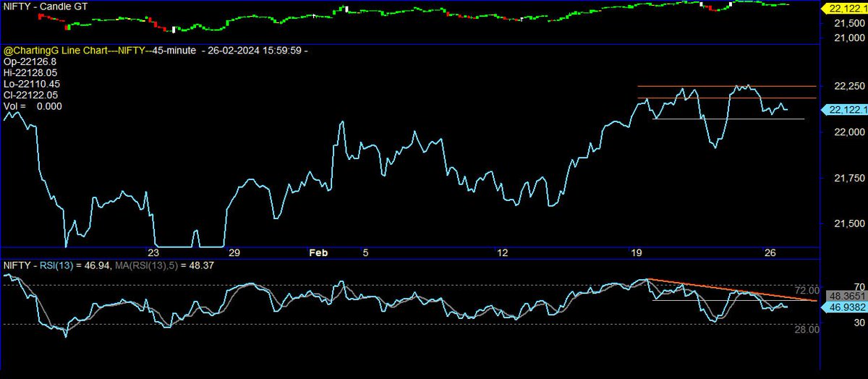
Task: Select the '@ChartingG Line Chart---NIFTY--45-minute' title
Action: pyautogui.click(x=100, y=51)
